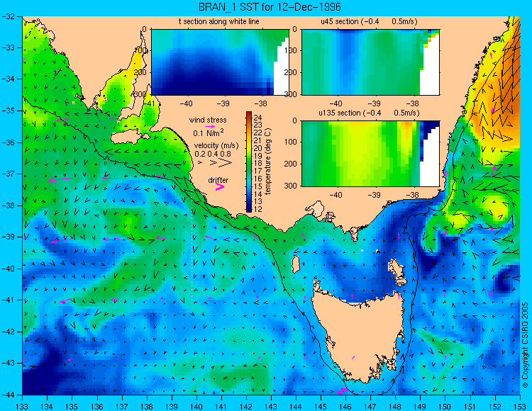Screen dimensions: 532x411
Task: Click the colorbar value 12
Action: click(x=257, y=209)
